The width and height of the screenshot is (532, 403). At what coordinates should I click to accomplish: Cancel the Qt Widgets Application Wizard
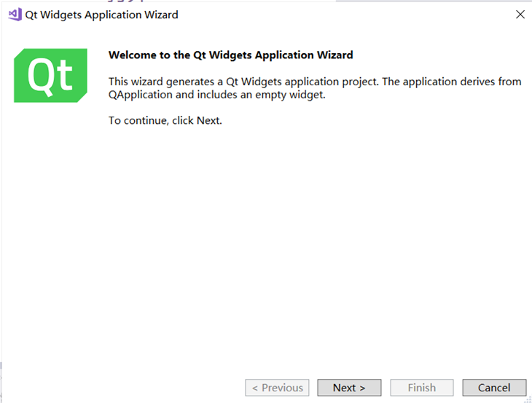pyautogui.click(x=494, y=388)
